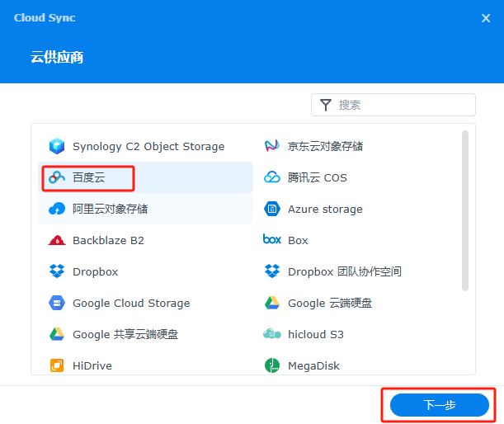The image size is (504, 424).
Task: Choose the Backblaze B2 label
Action: click(108, 240)
